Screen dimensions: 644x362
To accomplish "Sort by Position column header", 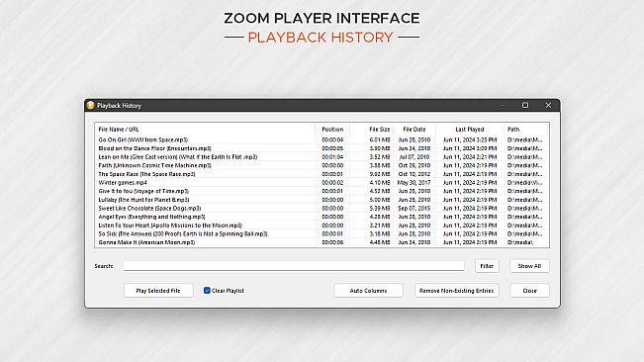I will click(332, 130).
